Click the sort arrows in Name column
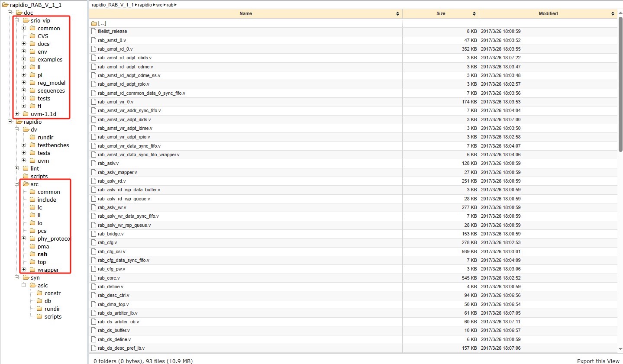The width and height of the screenshot is (623, 364). click(x=397, y=14)
